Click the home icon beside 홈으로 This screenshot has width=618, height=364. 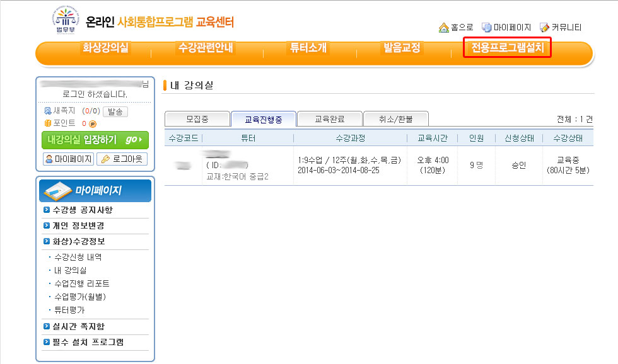point(443,28)
